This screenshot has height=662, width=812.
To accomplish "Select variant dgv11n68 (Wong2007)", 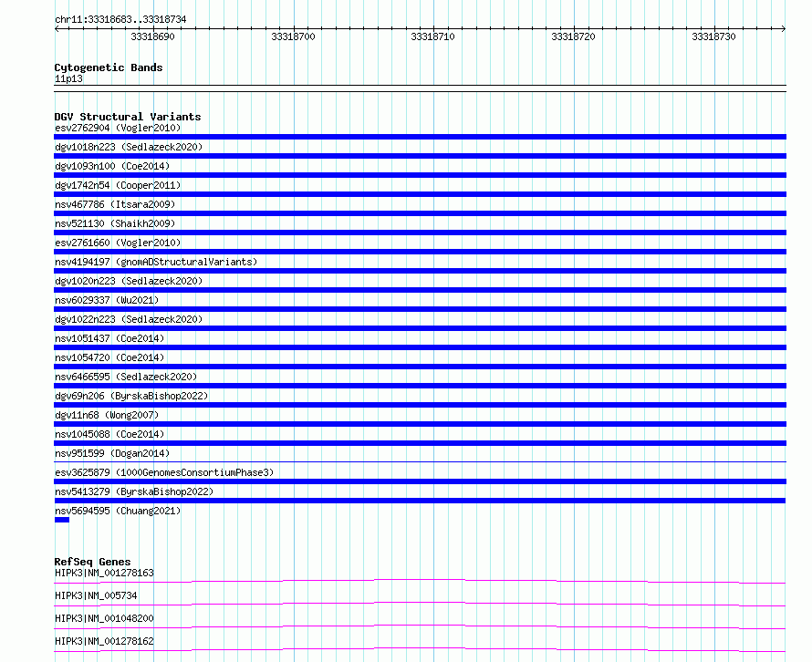I will pos(107,415).
